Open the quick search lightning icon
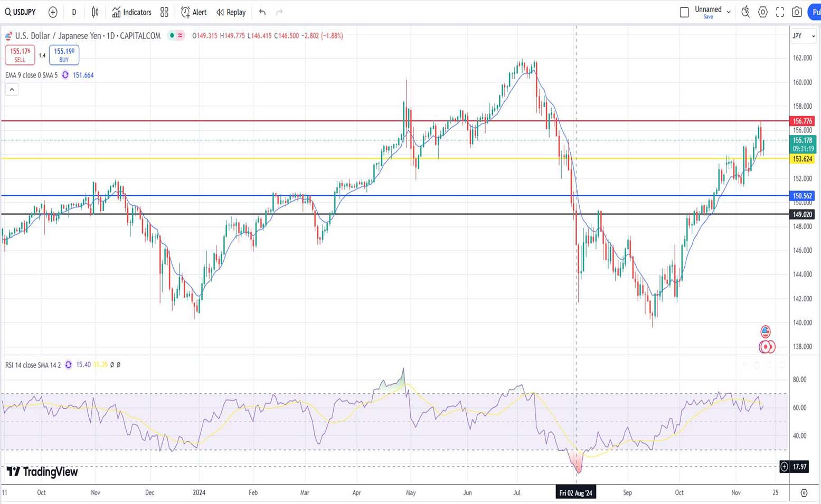This screenshot has height=504, width=821. [745, 12]
